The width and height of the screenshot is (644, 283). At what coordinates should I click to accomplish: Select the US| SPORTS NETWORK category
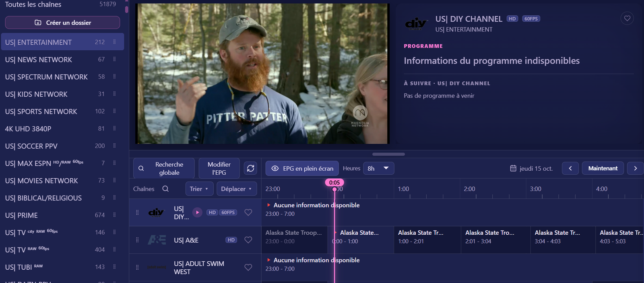coord(62,112)
